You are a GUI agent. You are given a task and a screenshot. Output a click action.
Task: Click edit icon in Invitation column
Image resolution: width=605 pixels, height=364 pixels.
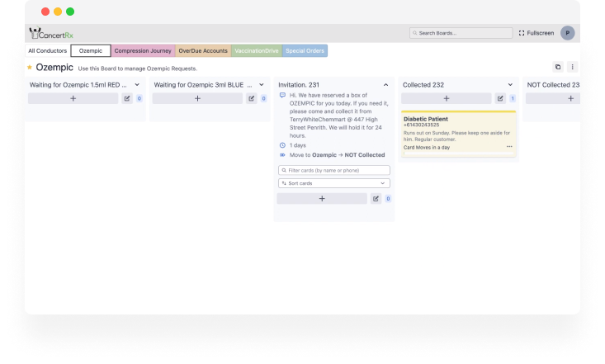pyautogui.click(x=376, y=199)
